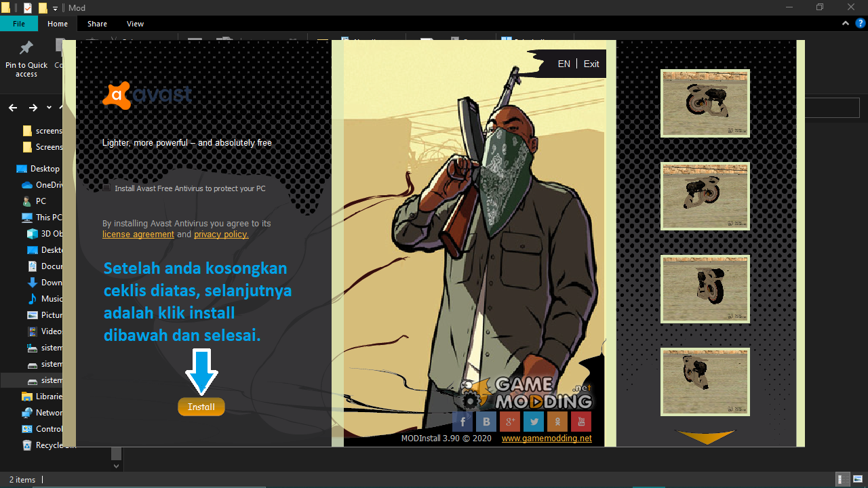Switch Explorer to details view
This screenshot has width=868, height=488.
pyautogui.click(x=842, y=480)
